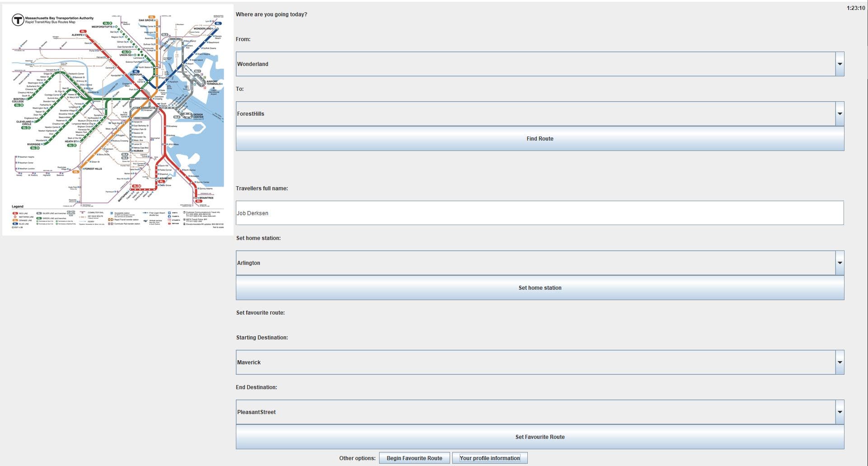Expand the home station dropdown arrow
The width and height of the screenshot is (868, 466).
(x=840, y=263)
